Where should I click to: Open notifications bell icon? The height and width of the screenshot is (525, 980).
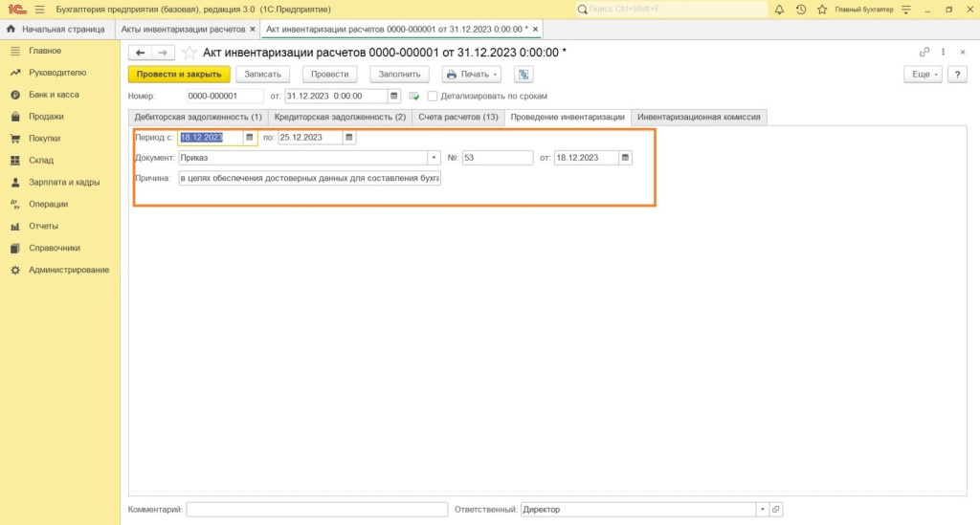click(x=779, y=10)
